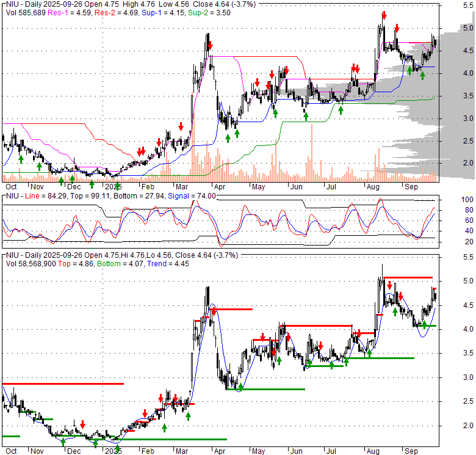Click the Res-1 = 4.59 resistance value
Screen dimensions: 476x455
(70, 13)
